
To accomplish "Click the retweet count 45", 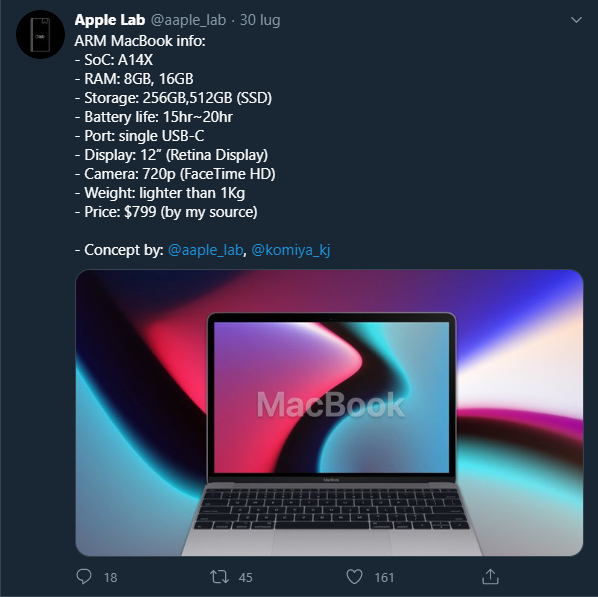I will tap(246, 578).
